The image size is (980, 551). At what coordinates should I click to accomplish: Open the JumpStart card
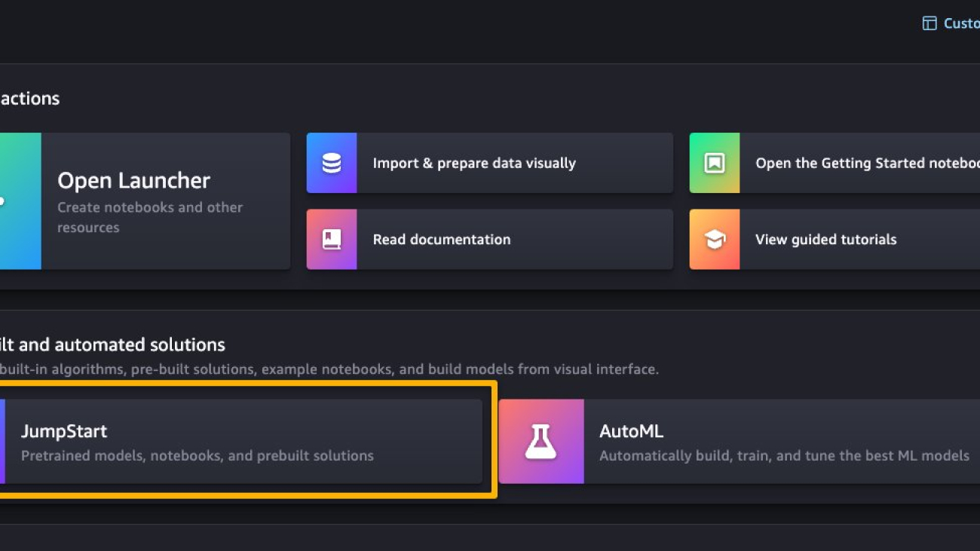pyautogui.click(x=241, y=442)
